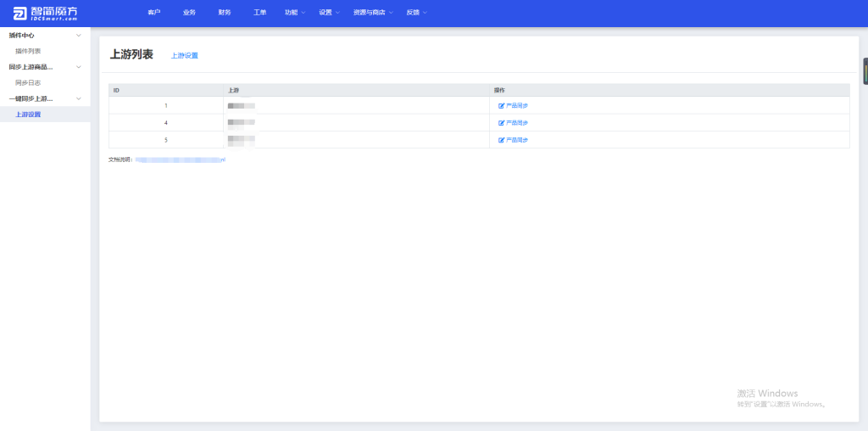Collapse the 插件中心 sidebar section
The image size is (868, 431).
(x=79, y=36)
